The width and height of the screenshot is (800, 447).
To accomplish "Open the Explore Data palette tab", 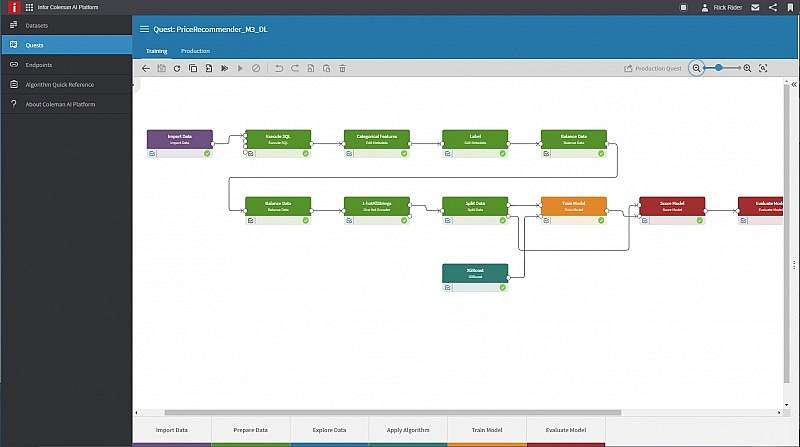I will click(330, 430).
